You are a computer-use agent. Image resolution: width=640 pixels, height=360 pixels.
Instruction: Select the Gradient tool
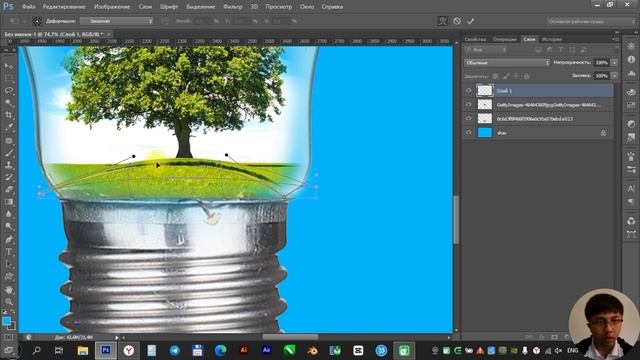click(x=9, y=202)
